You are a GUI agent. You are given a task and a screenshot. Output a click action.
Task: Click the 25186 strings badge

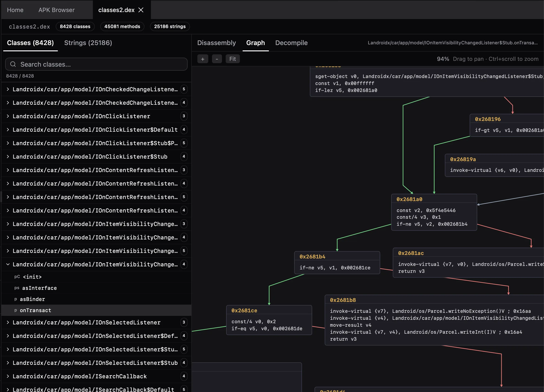(x=169, y=26)
